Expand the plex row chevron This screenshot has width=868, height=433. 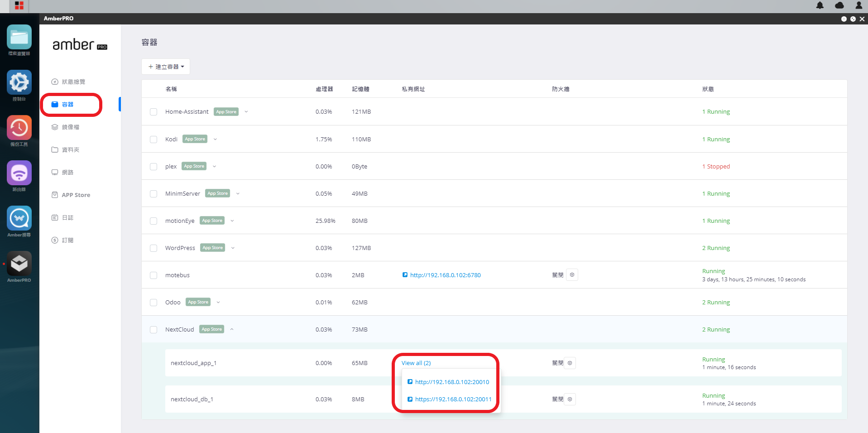point(214,166)
